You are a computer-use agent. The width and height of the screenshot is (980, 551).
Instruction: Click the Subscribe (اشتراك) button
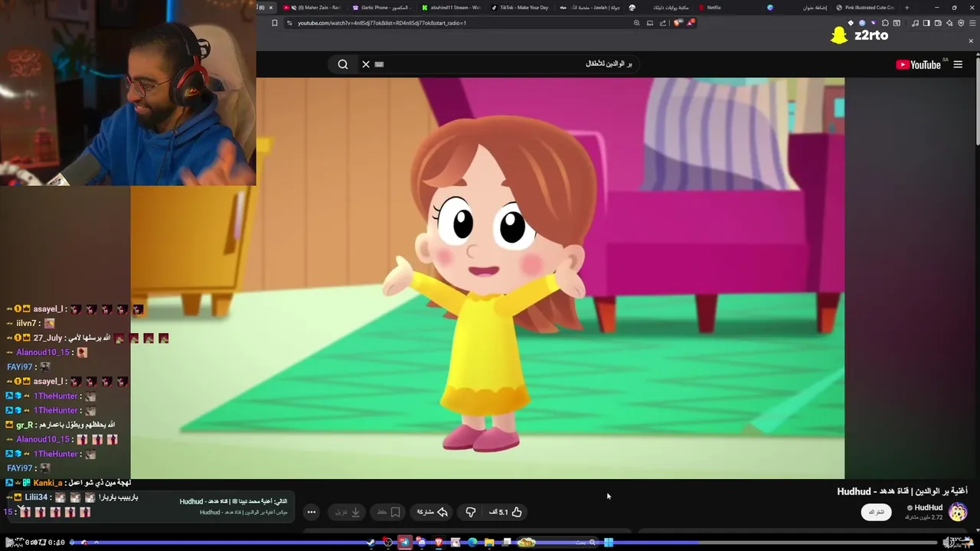pyautogui.click(x=876, y=512)
